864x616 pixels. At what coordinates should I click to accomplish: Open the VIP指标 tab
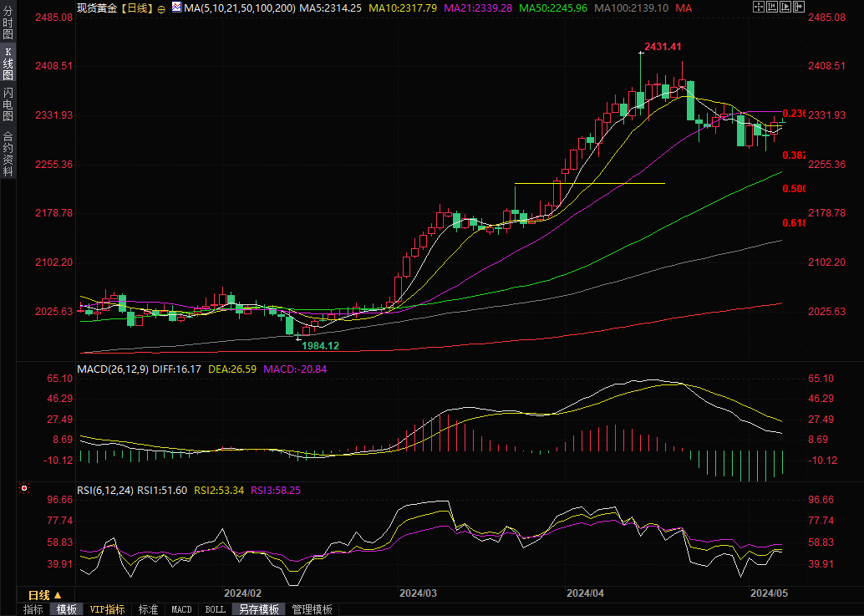point(107,609)
